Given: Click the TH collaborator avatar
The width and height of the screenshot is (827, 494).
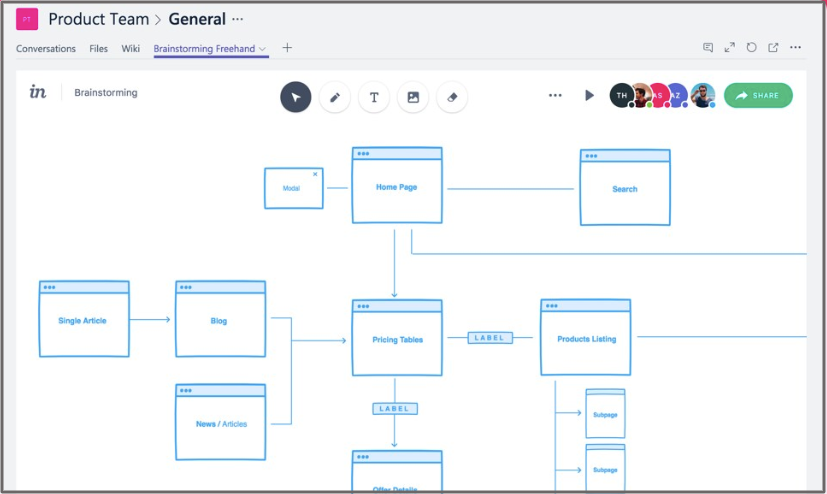Looking at the screenshot, I should point(621,95).
